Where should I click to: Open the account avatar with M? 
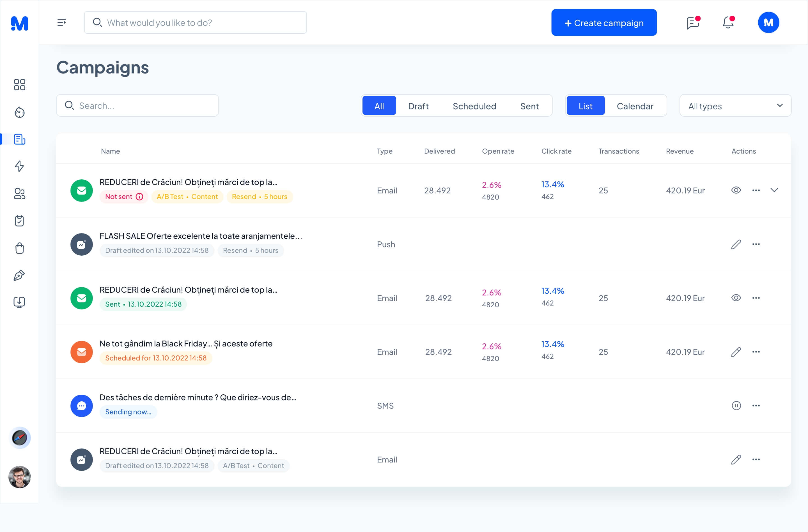click(769, 22)
